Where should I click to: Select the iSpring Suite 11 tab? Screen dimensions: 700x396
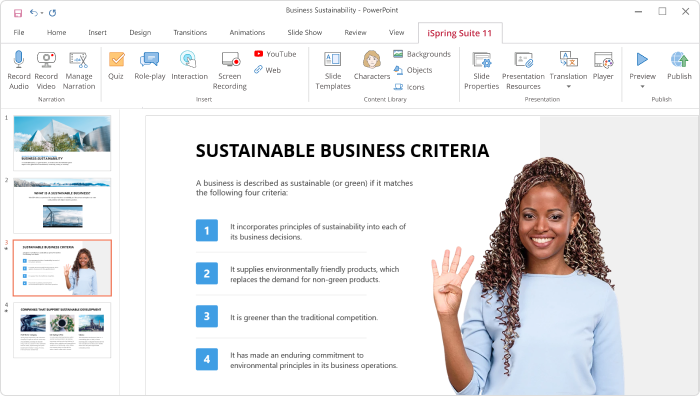click(x=460, y=33)
